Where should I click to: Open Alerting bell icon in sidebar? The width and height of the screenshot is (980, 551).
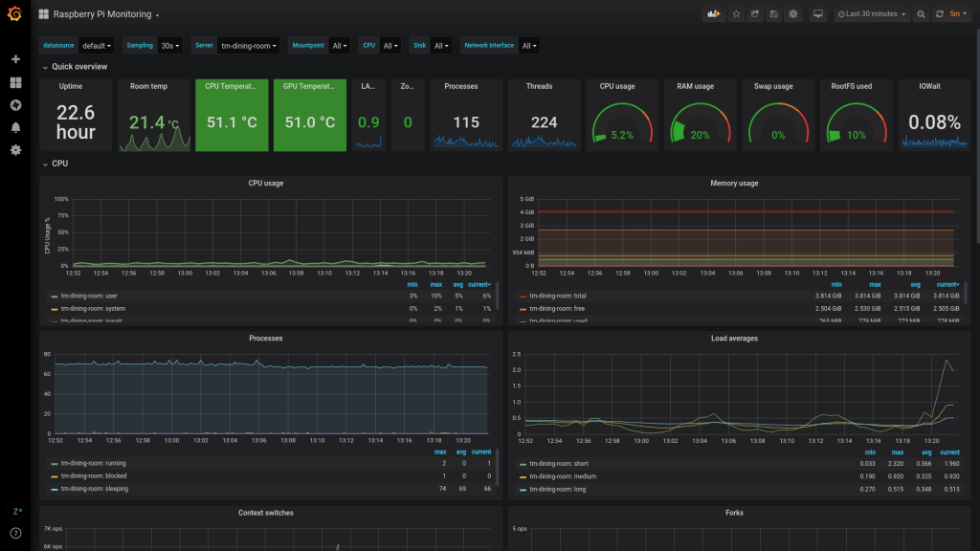[x=15, y=127]
